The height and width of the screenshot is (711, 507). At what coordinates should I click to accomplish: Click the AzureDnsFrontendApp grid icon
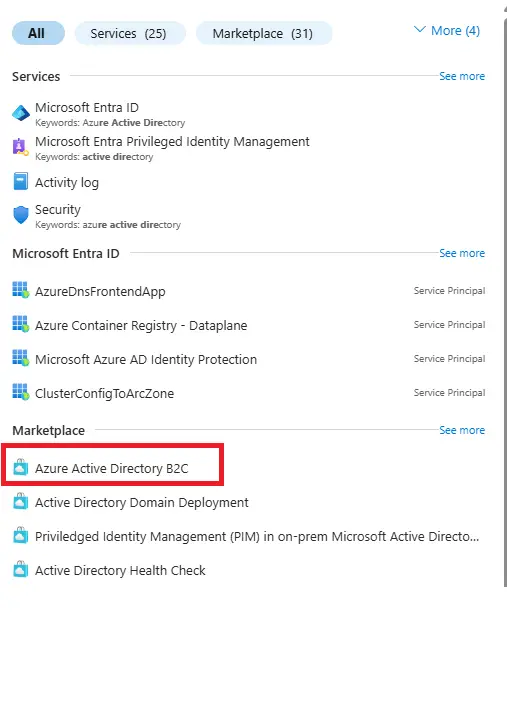coord(20,290)
